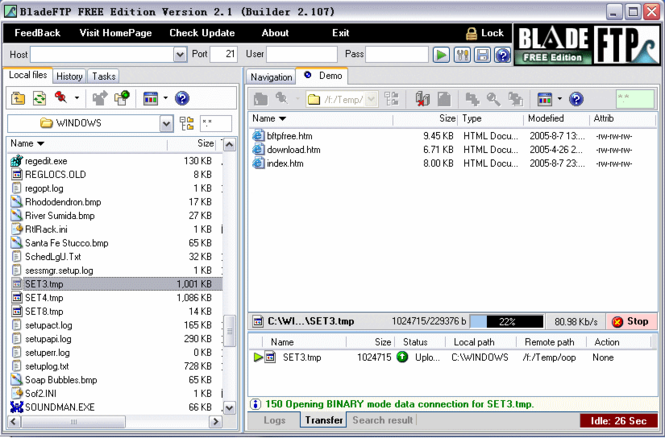This screenshot has width=665, height=438.
Task: Select the Demo tab
Action: pyautogui.click(x=322, y=76)
